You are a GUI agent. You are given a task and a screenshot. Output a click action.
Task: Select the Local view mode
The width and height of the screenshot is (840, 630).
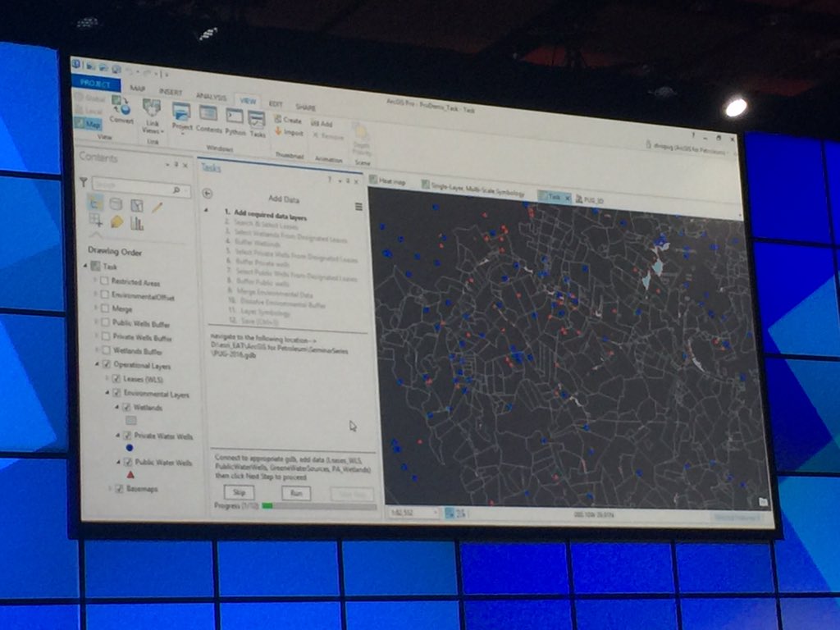pos(89,111)
